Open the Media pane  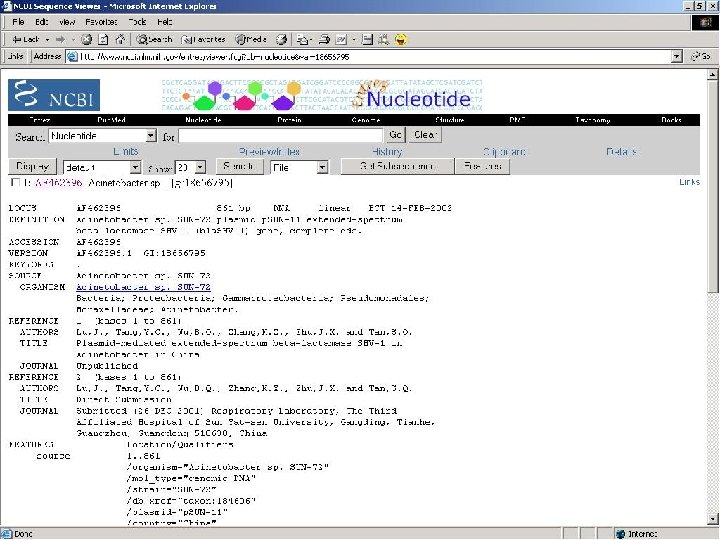click(x=251, y=39)
